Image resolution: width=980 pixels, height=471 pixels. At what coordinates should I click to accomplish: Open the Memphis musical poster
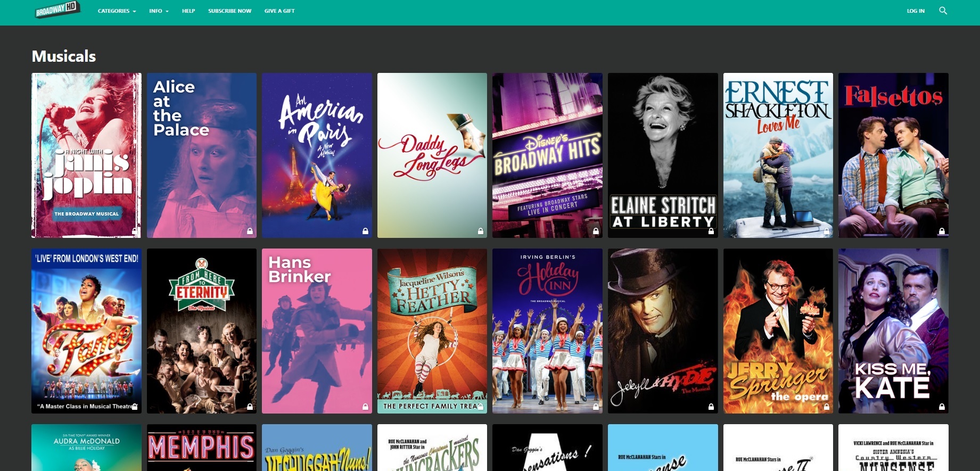pos(202,448)
